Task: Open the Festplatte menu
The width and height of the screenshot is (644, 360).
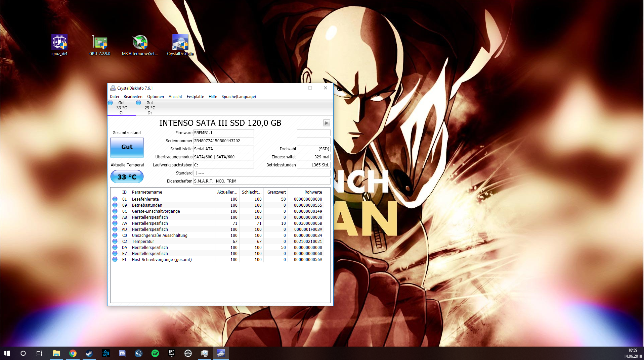Action: (195, 97)
